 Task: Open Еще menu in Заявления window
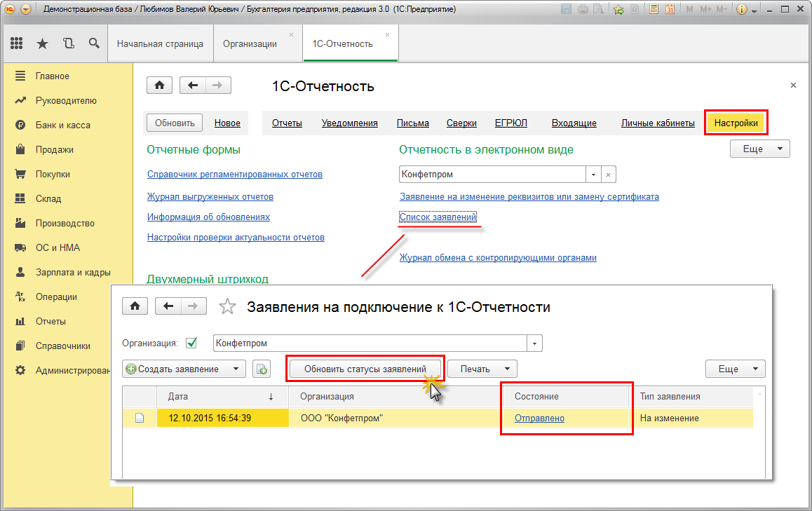tap(736, 369)
